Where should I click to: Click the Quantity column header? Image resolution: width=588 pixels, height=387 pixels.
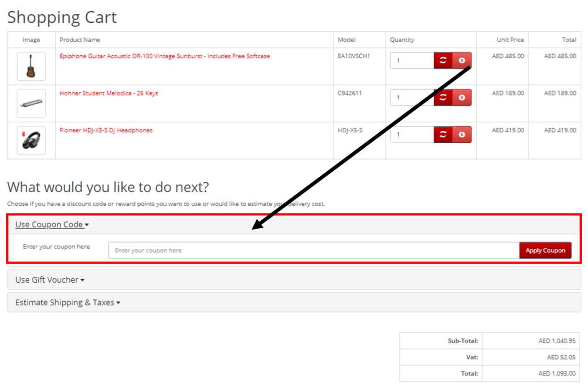tap(402, 40)
